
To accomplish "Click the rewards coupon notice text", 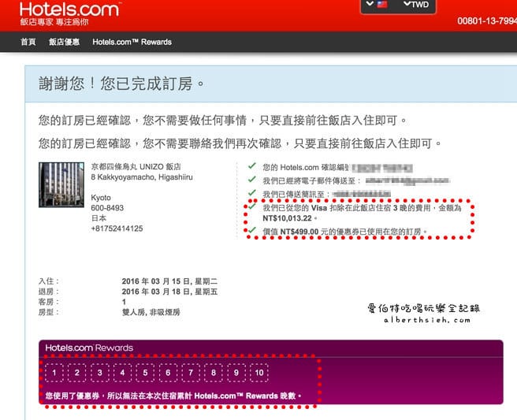I will 173,396.
